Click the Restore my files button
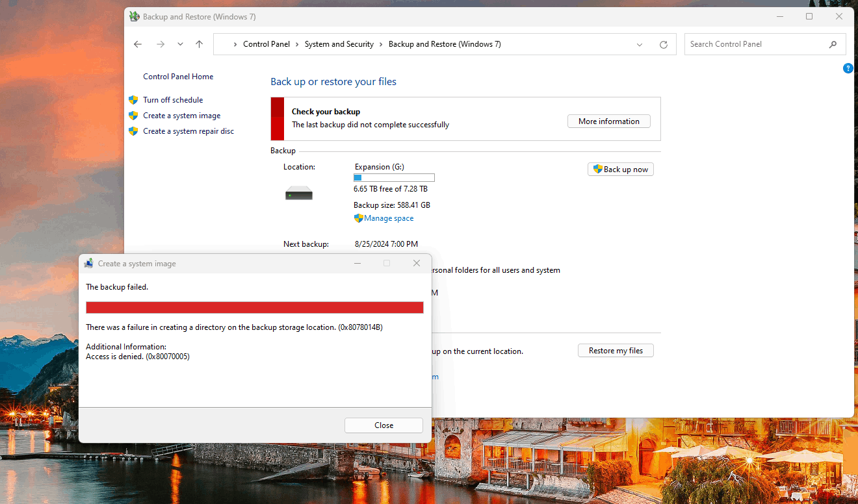Viewport: 858px width, 504px height. coord(616,351)
